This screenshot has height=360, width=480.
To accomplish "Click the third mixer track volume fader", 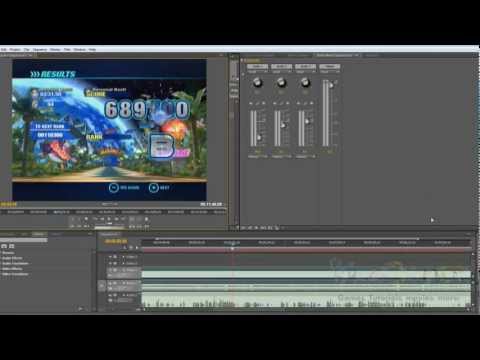I will 307,121.
